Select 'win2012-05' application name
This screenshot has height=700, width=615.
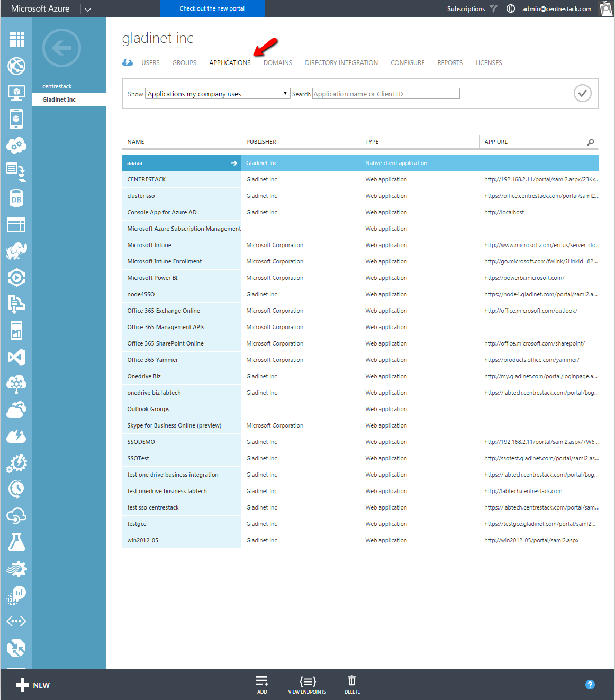(x=142, y=540)
